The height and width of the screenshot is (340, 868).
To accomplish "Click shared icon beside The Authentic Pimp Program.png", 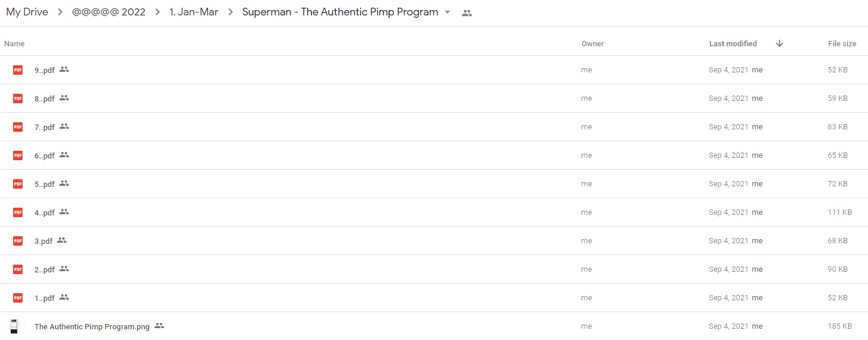I will coord(159,326).
